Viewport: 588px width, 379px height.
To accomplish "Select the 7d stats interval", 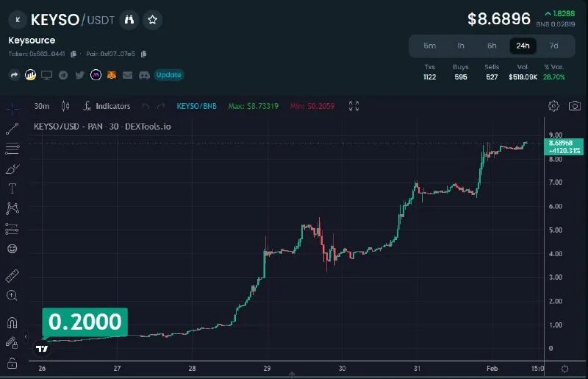I will click(554, 46).
